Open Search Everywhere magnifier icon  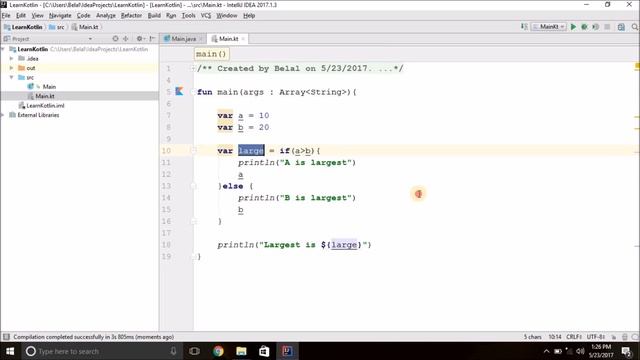tap(635, 27)
